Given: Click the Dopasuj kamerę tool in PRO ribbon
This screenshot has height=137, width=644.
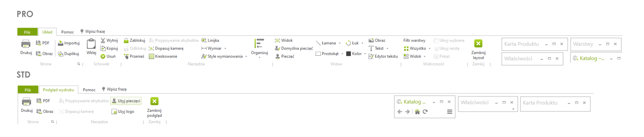Looking at the screenshot, I should pyautogui.click(x=166, y=48).
